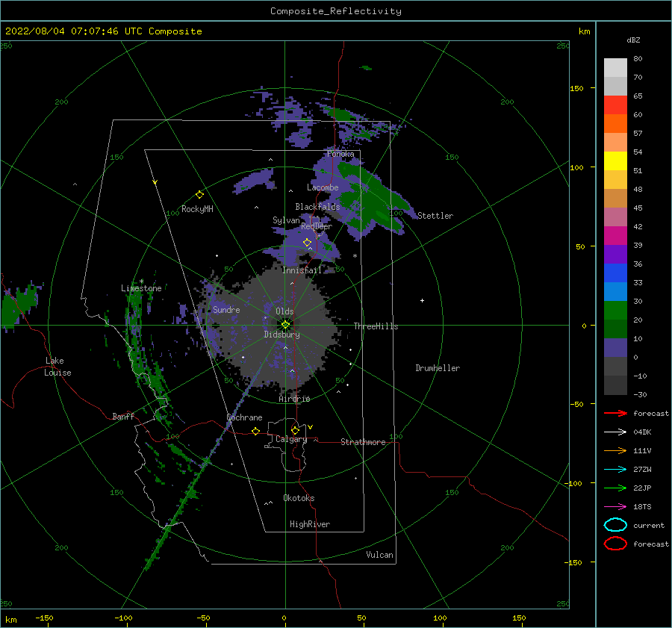Click the Lake Louise label

57,367
